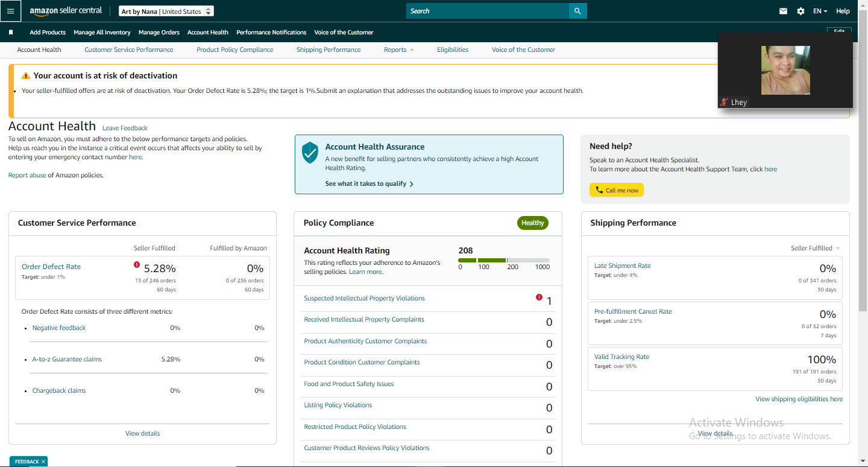Click the search magnifier button

[x=577, y=11]
